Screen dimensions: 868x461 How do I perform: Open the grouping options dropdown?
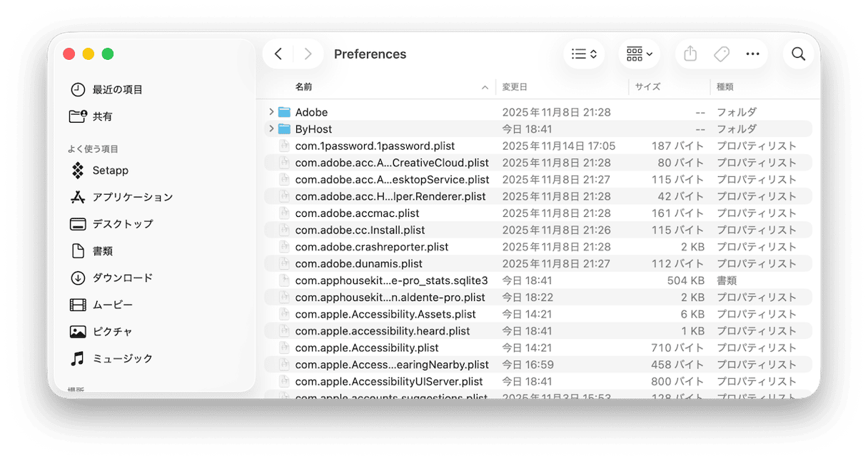click(638, 54)
